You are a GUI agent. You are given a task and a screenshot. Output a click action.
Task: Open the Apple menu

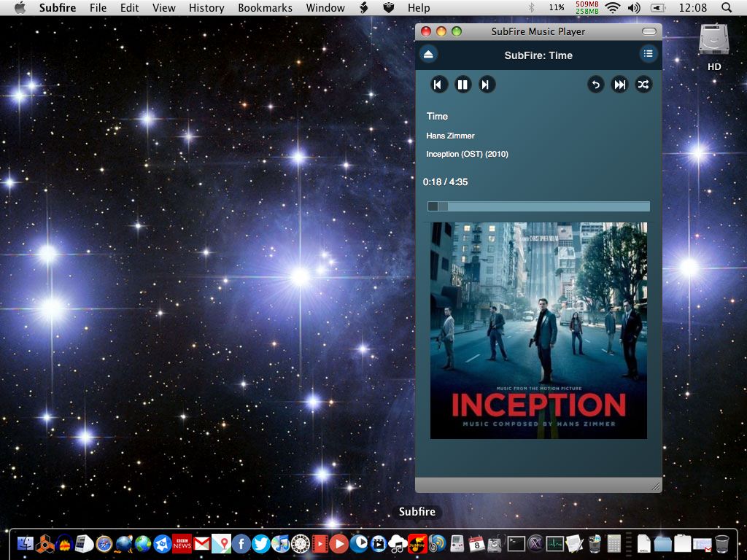click(x=20, y=7)
